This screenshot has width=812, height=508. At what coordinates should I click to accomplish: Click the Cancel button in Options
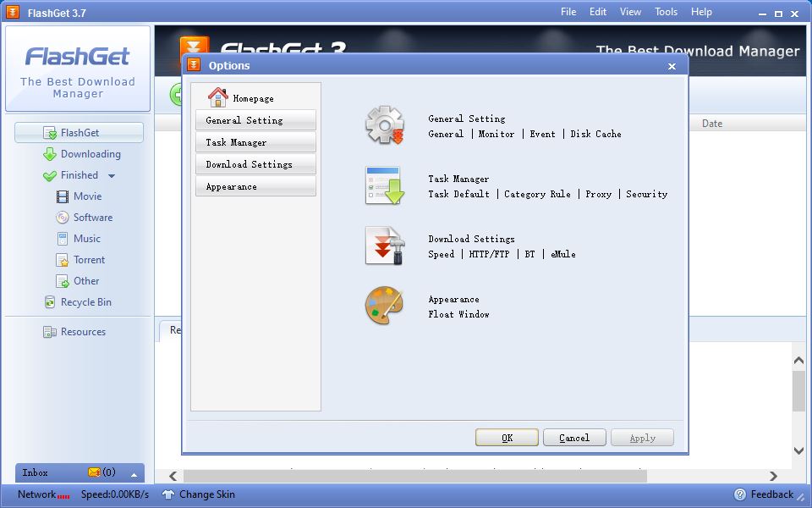pyautogui.click(x=574, y=438)
